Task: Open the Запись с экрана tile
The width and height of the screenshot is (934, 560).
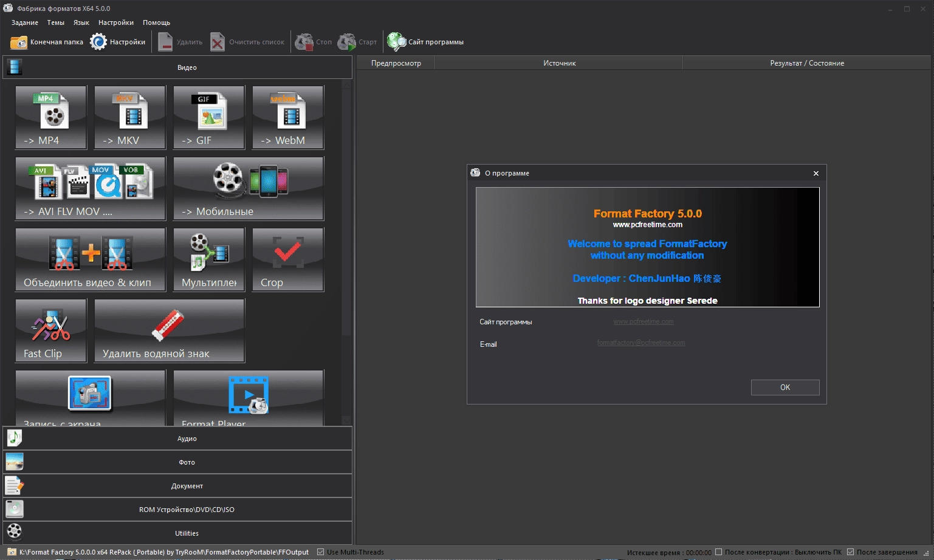Action: [91, 398]
